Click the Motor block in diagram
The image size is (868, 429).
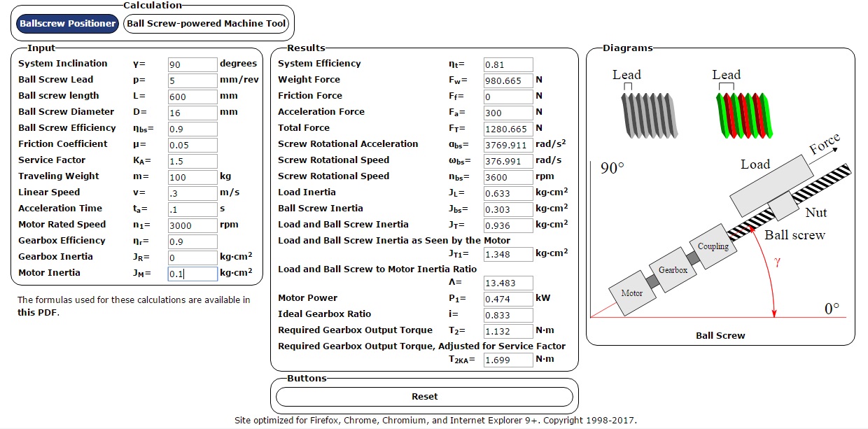631,293
